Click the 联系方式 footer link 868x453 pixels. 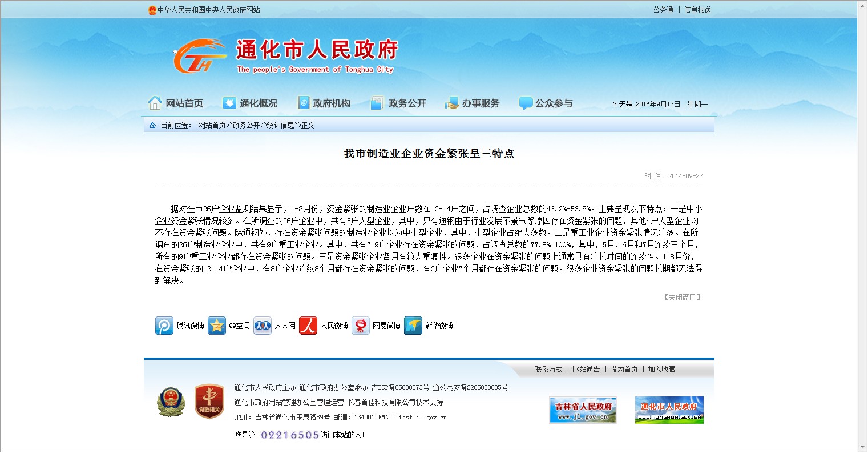click(548, 369)
